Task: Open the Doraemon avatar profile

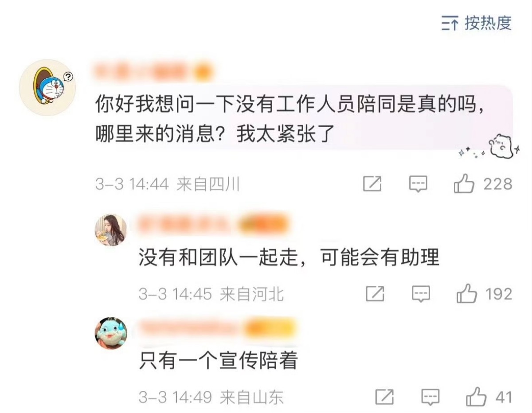Action: [x=48, y=87]
